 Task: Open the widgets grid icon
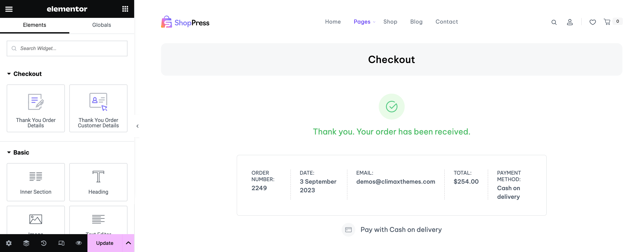[125, 9]
